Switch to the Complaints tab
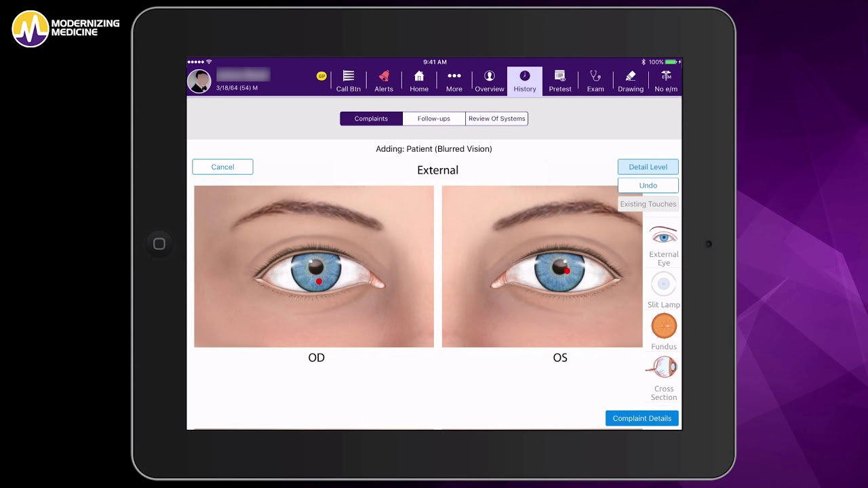The height and width of the screenshot is (488, 868). 371,119
